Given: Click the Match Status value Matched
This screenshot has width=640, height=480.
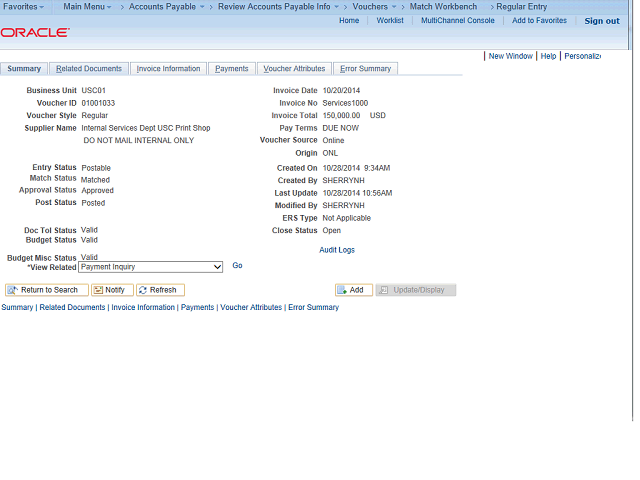Looking at the screenshot, I should coord(96,180).
